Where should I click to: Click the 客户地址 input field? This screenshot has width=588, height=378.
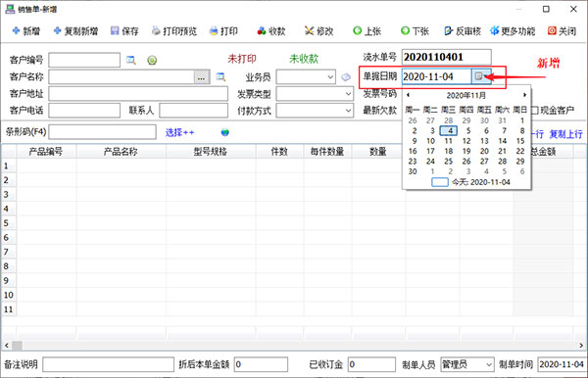(x=138, y=94)
